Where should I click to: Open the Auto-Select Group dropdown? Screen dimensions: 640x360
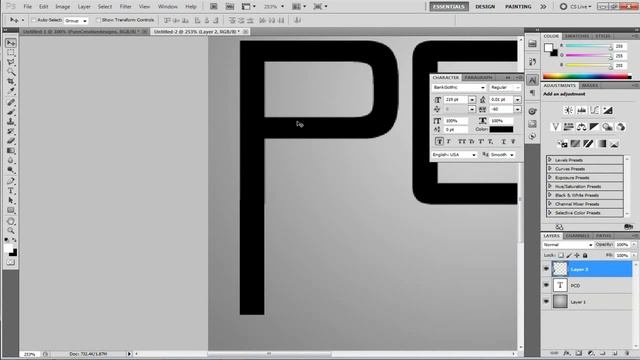click(76, 20)
